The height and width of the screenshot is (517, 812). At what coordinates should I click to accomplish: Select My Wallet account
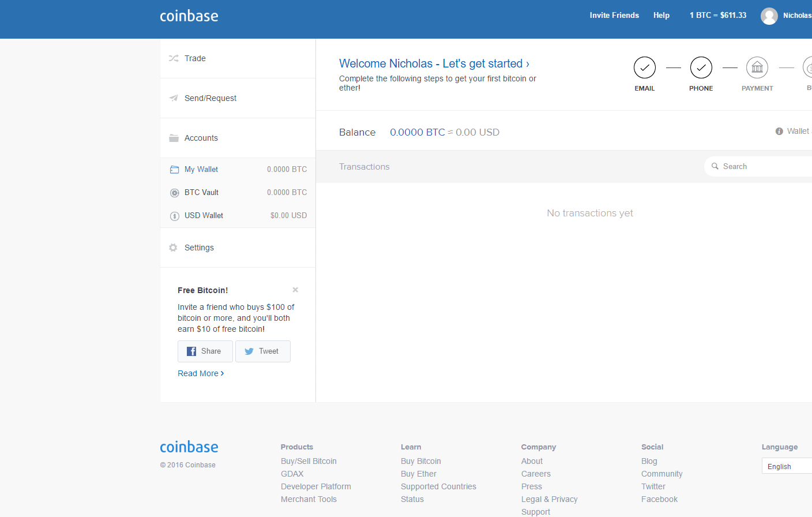(x=238, y=170)
